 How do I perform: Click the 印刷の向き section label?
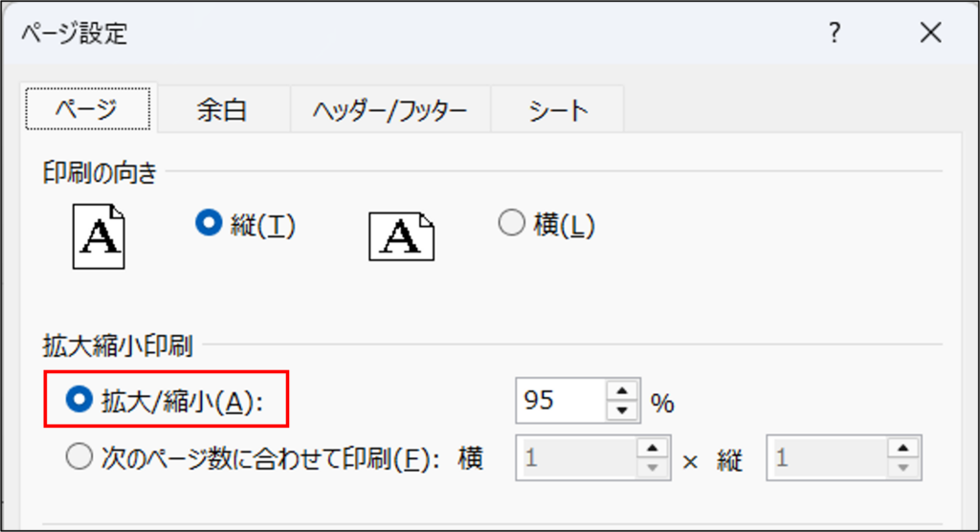[100, 172]
